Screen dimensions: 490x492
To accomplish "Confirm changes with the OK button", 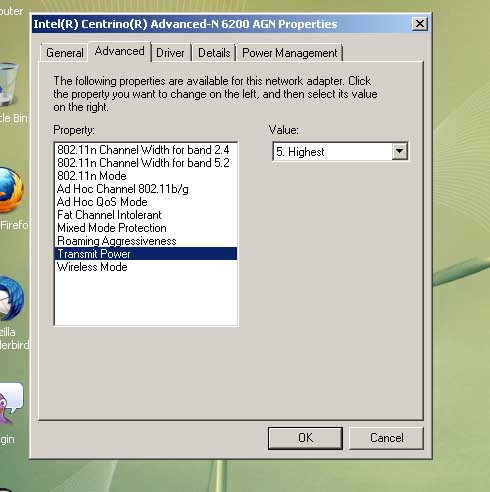I will pyautogui.click(x=305, y=438).
